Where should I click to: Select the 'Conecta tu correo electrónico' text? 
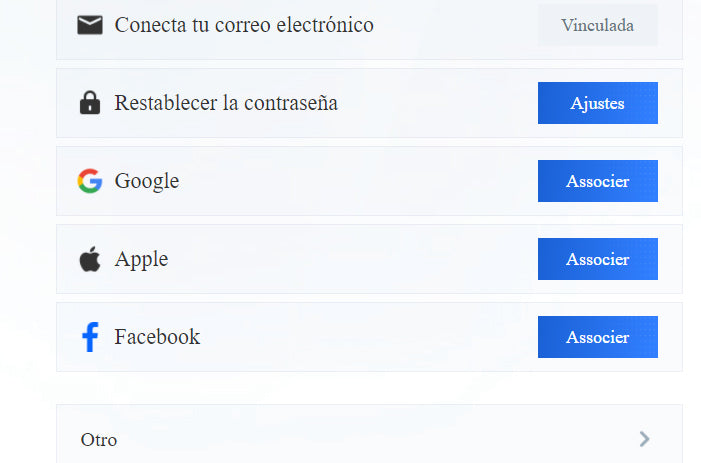pyautogui.click(x=244, y=25)
